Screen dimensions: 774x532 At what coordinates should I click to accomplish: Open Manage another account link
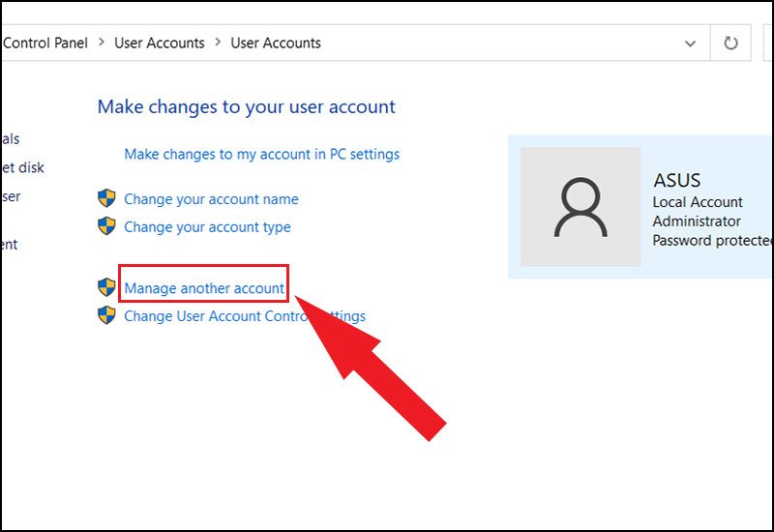pyautogui.click(x=204, y=288)
